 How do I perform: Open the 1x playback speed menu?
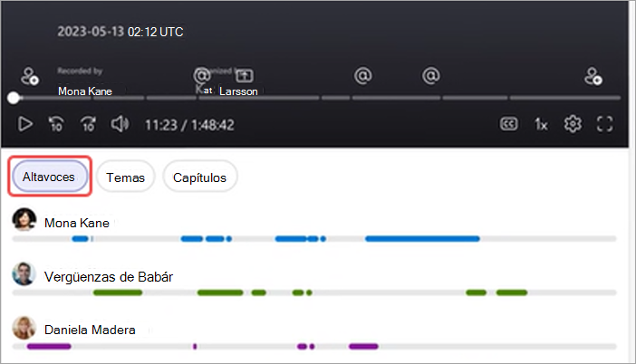pos(541,124)
